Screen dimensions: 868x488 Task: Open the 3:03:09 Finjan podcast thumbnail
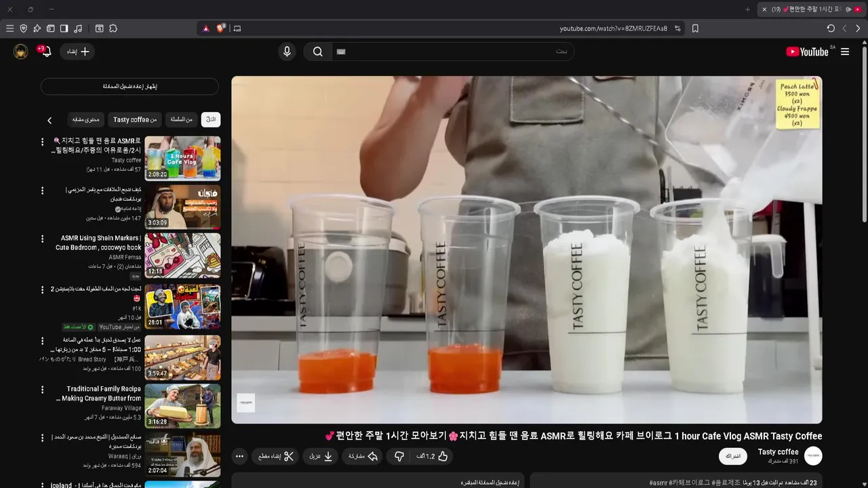(182, 207)
